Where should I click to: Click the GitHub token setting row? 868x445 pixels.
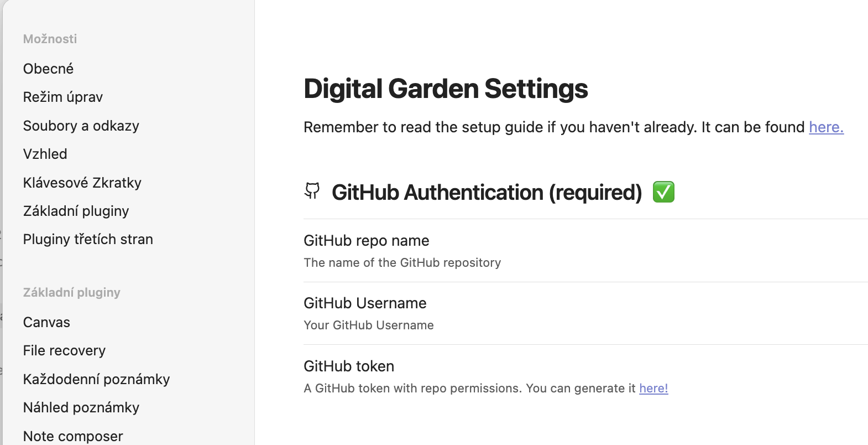585,376
